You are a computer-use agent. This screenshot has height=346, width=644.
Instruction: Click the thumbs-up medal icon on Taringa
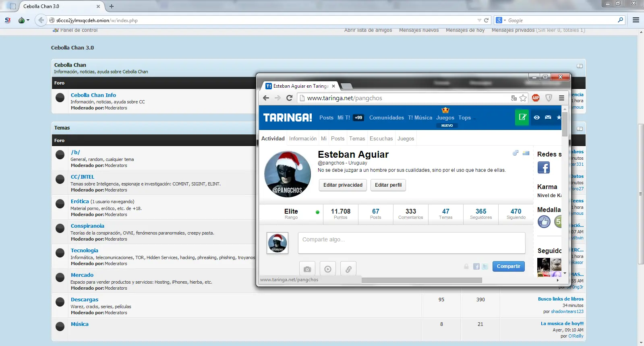[544, 221]
